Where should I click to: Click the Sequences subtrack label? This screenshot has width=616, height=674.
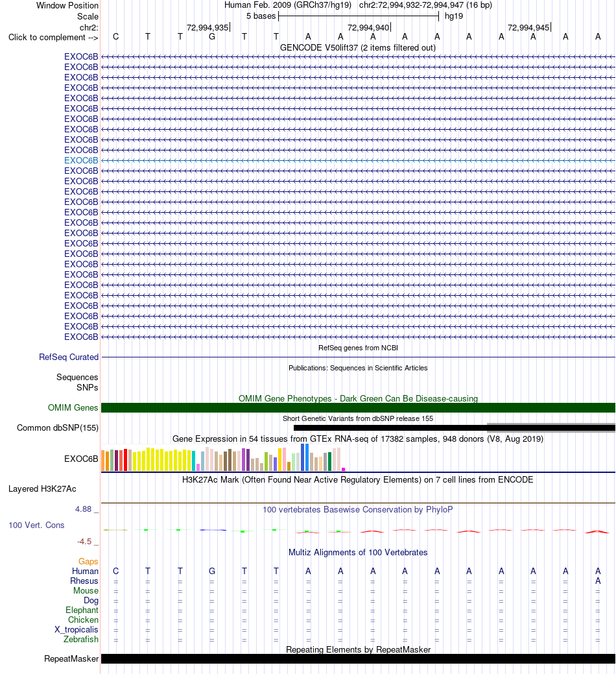point(77,378)
